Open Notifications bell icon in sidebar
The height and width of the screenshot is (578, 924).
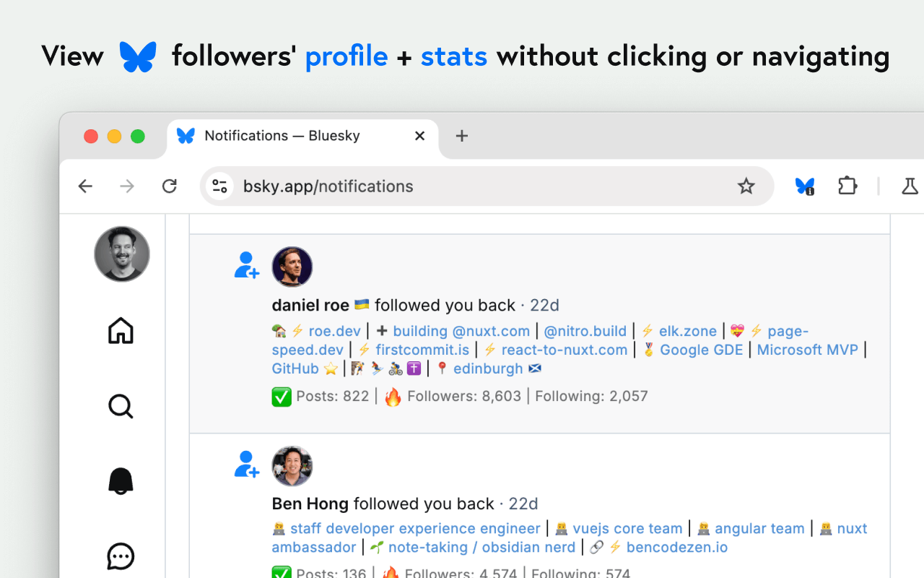coord(121,481)
